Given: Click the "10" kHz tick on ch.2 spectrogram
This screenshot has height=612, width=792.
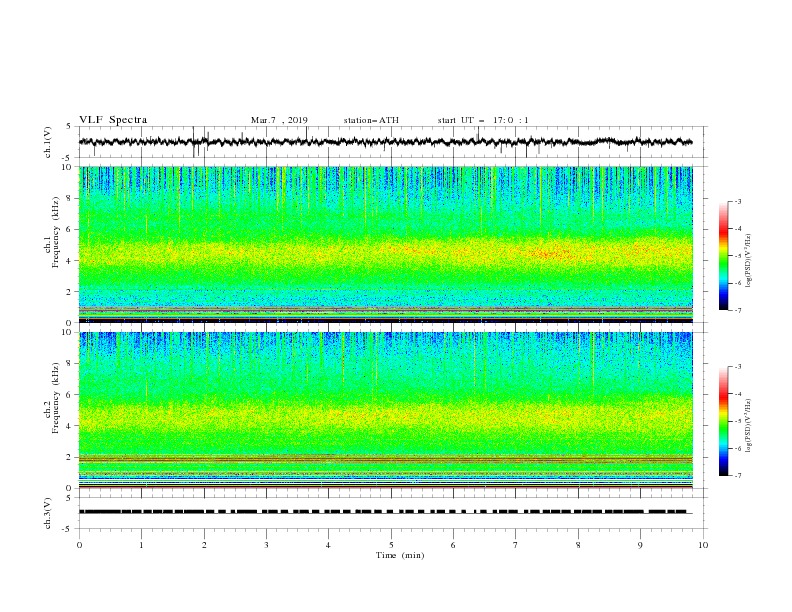Looking at the screenshot, I should click(x=68, y=332).
